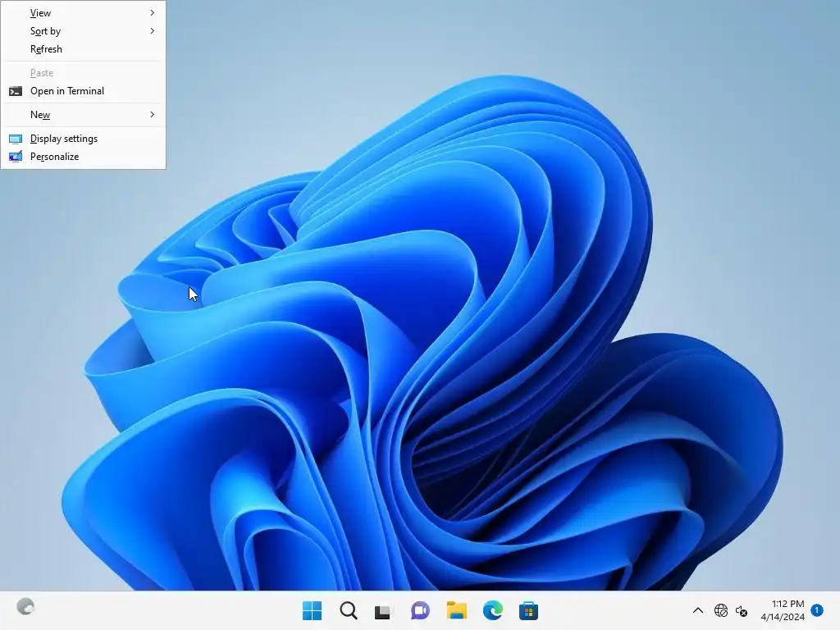Open the widgets icon at taskbar left
This screenshot has width=840, height=630.
coord(25,606)
